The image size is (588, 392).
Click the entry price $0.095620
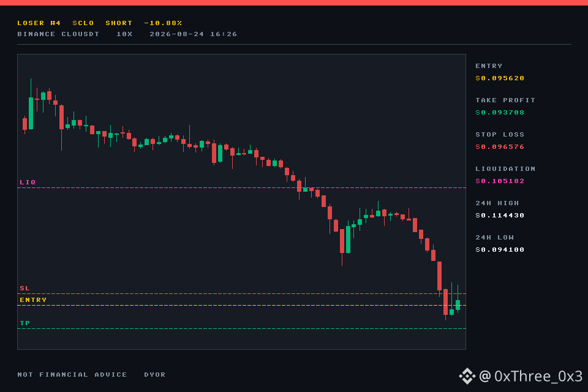coord(500,78)
